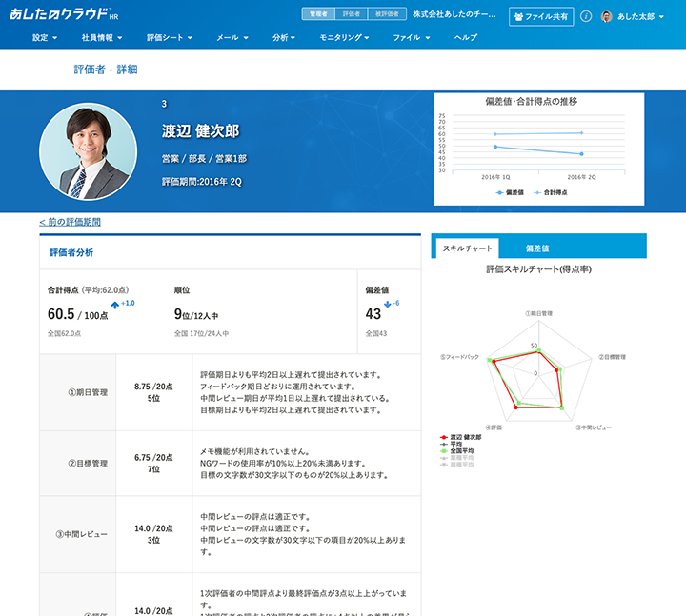Open the 評価シート menu
The image size is (686, 616).
tap(170, 37)
